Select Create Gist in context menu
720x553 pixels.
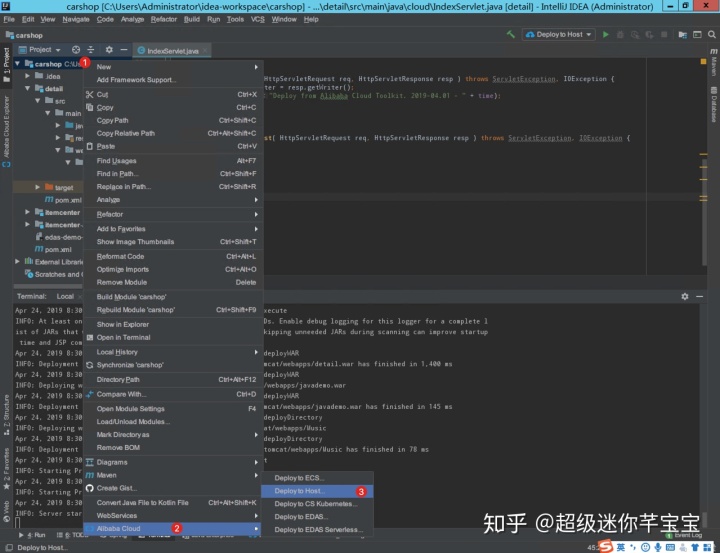click(x=173, y=488)
